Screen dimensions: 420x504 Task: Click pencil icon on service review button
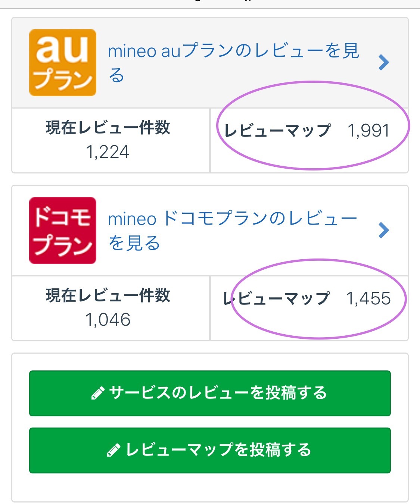[x=98, y=394]
